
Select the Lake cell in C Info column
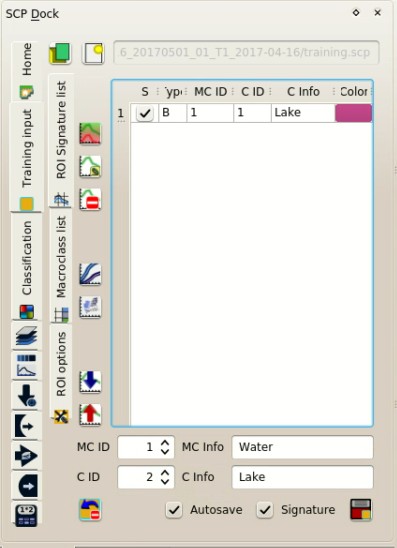pyautogui.click(x=303, y=113)
